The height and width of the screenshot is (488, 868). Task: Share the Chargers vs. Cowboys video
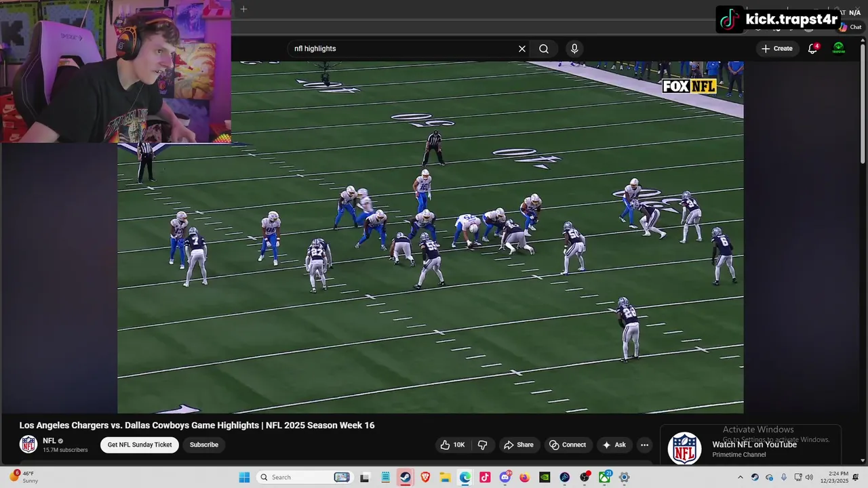[519, 445]
